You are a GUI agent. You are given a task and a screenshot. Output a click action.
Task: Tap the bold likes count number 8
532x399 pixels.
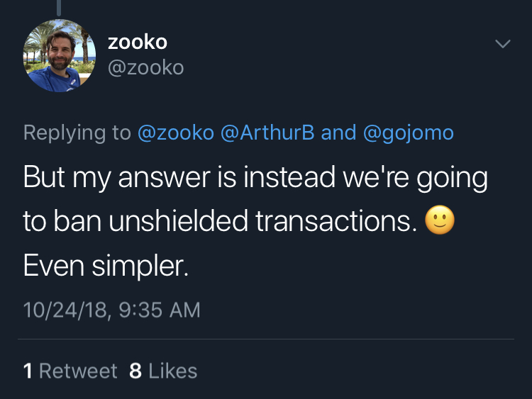tap(135, 371)
